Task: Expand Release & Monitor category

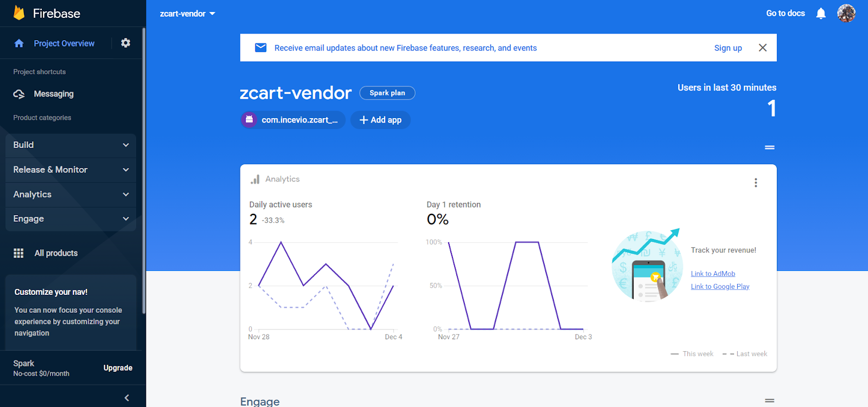Action: pos(71,170)
